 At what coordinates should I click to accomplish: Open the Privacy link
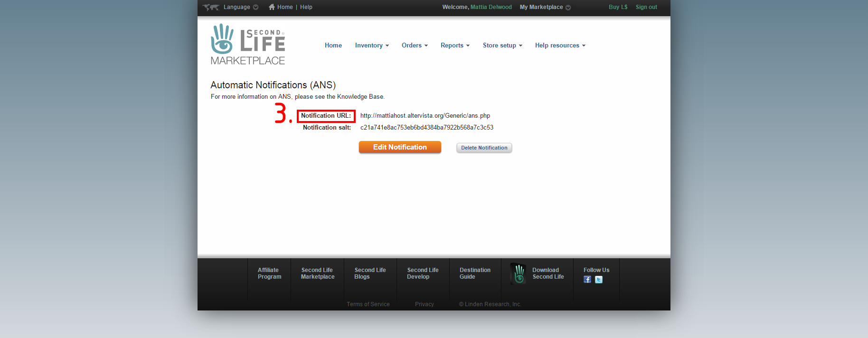[x=425, y=304]
